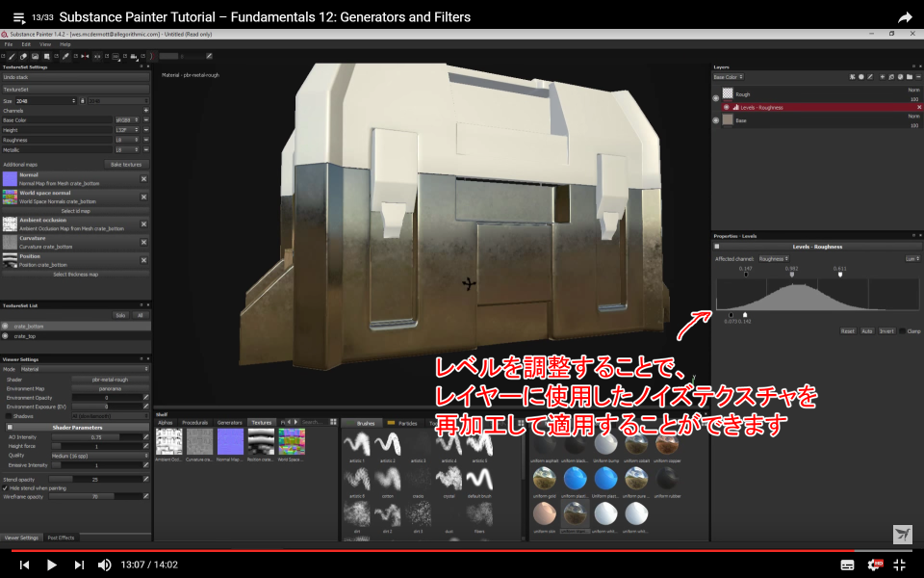Delete layer with minus icon in Layers
924x578 pixels.
pos(918,77)
